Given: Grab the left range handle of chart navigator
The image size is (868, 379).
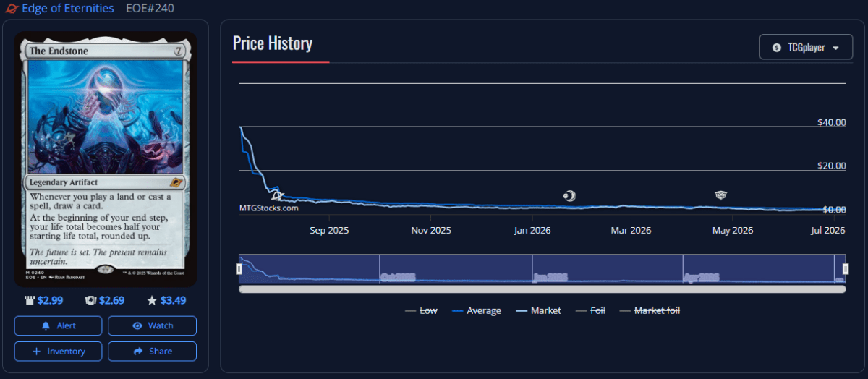Looking at the screenshot, I should (x=239, y=269).
